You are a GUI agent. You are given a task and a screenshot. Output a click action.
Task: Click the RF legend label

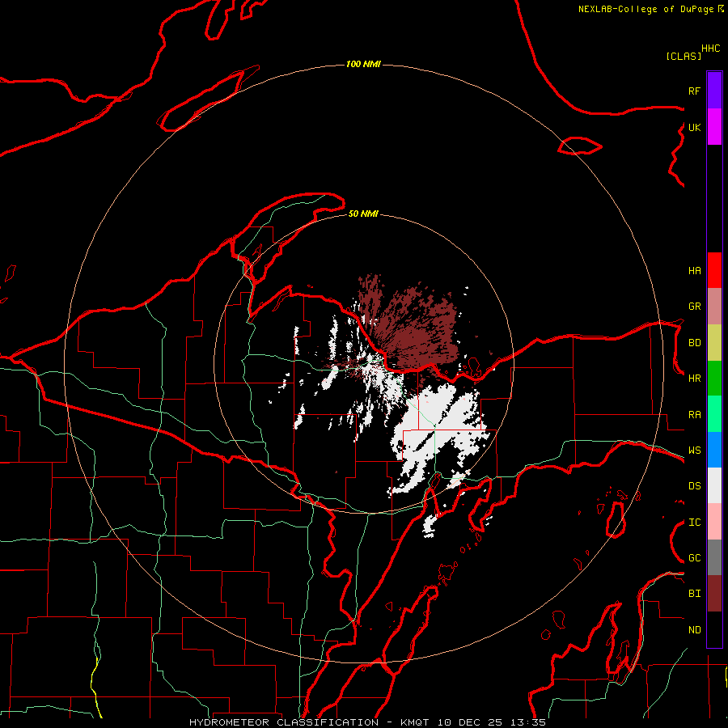point(694,91)
